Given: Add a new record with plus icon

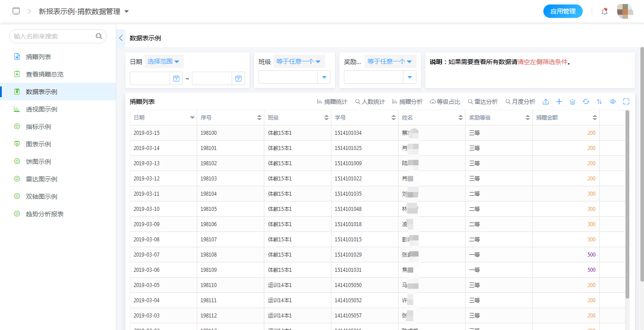Looking at the screenshot, I should (x=559, y=102).
